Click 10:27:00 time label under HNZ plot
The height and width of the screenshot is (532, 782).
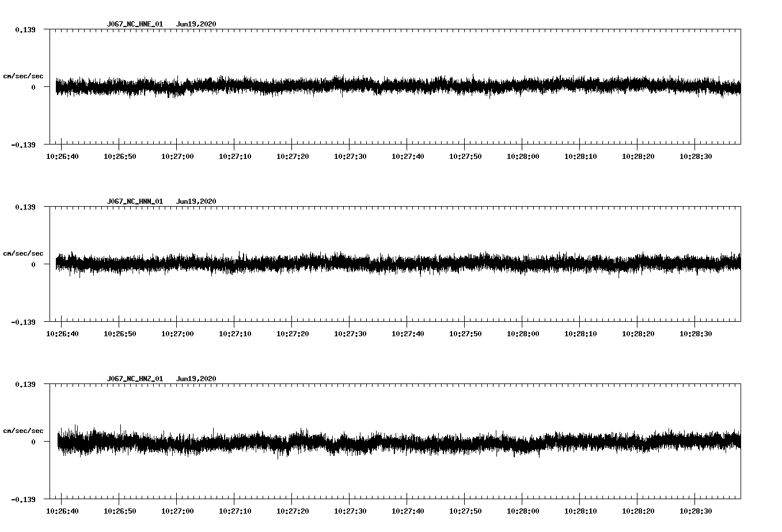click(x=177, y=511)
